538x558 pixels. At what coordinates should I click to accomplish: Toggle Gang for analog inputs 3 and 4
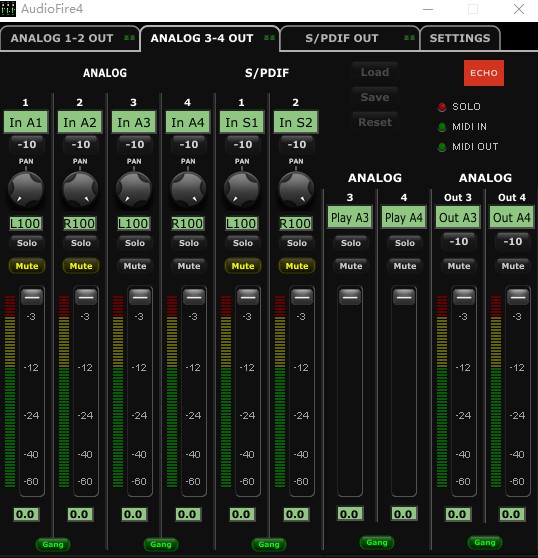[161, 544]
